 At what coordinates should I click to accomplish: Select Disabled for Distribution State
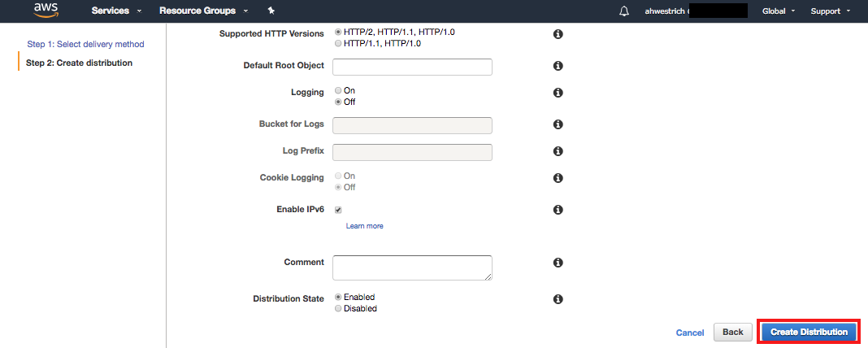coord(338,309)
